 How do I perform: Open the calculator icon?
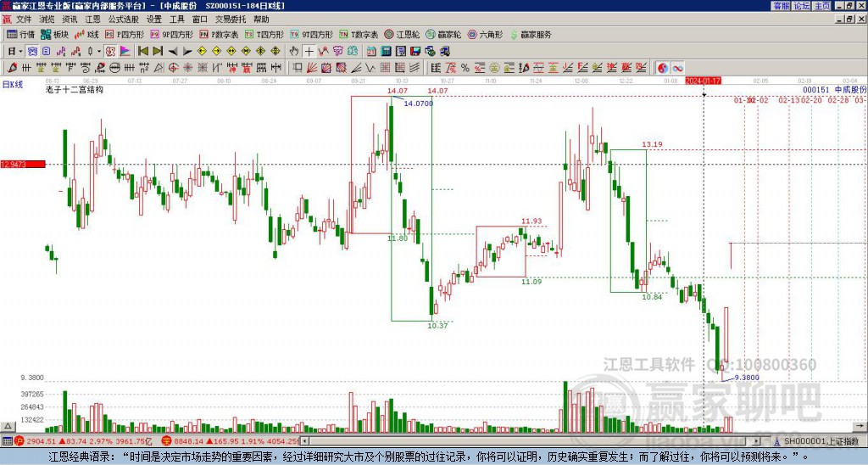point(386,51)
